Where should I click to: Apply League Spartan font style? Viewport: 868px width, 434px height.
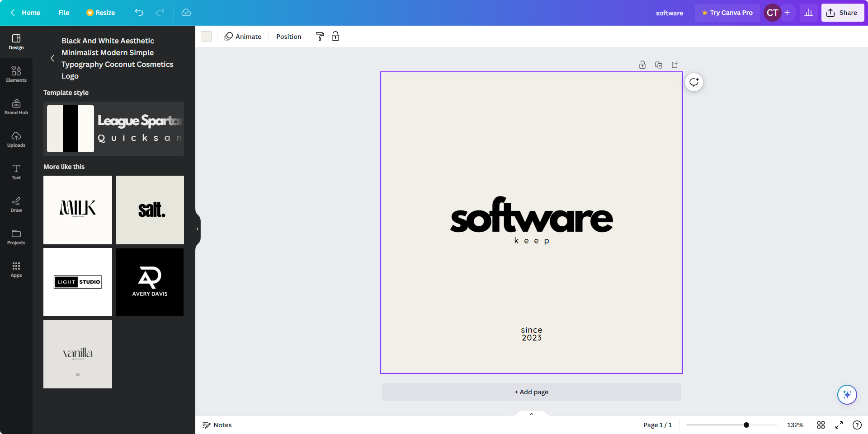click(x=140, y=121)
